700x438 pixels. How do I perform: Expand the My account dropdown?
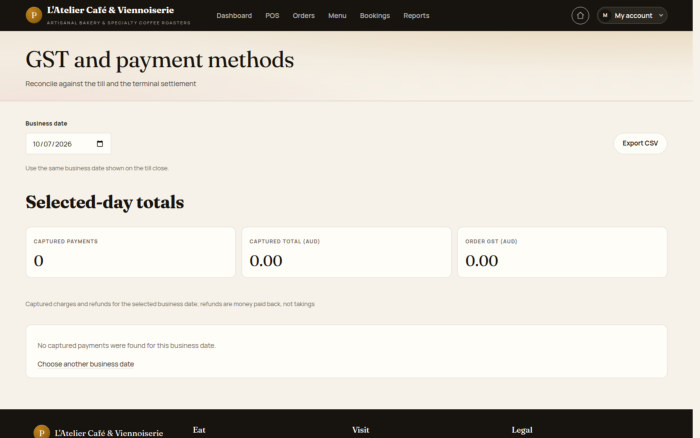[632, 16]
